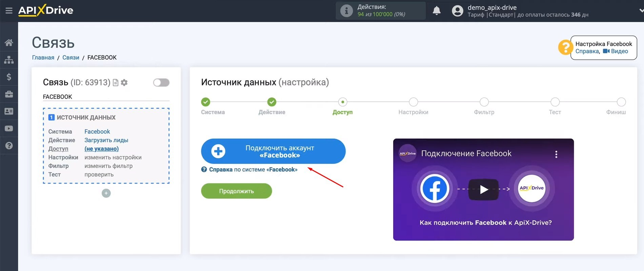Click the ApiX-Drive channel icon in video

tap(407, 153)
